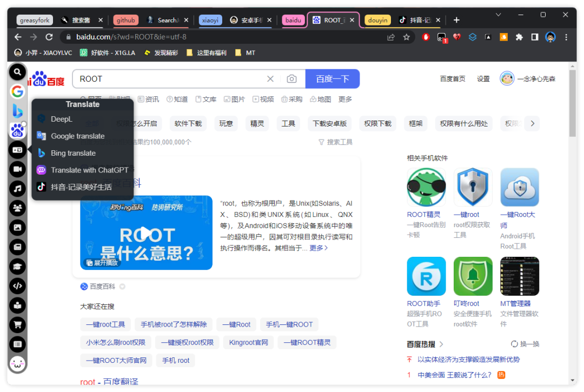Show more filter tags with right chevron
This screenshot has width=584, height=392.
pos(533,124)
